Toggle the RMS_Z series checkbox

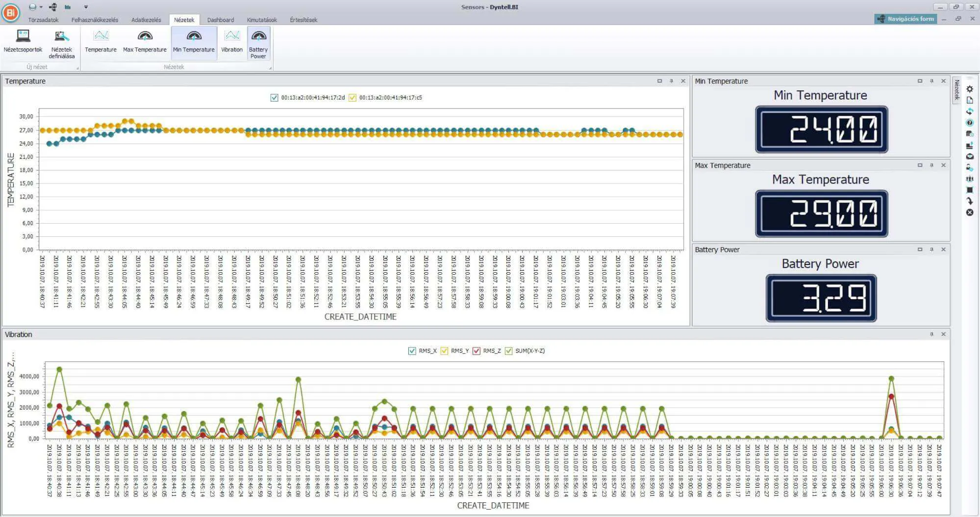pyautogui.click(x=477, y=351)
